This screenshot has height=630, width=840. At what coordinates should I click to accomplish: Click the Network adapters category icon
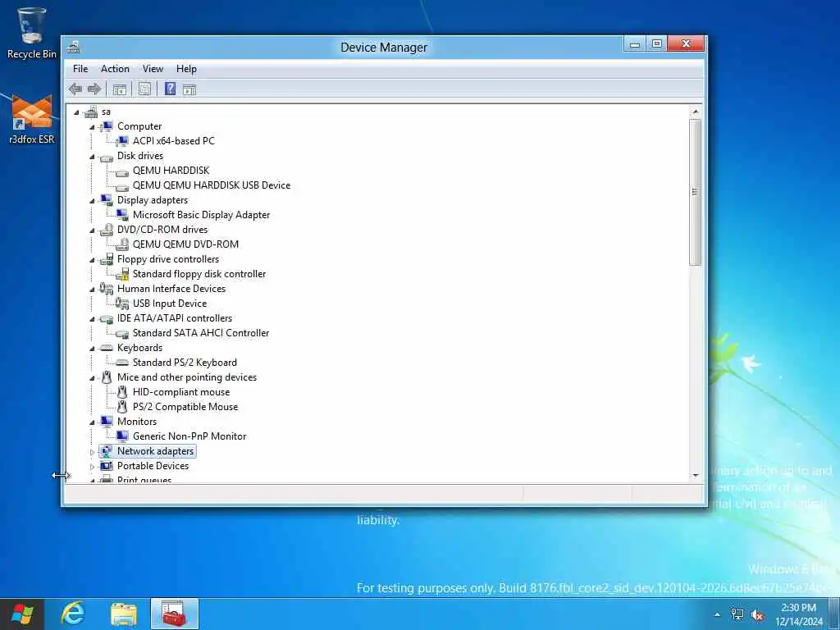pos(107,451)
